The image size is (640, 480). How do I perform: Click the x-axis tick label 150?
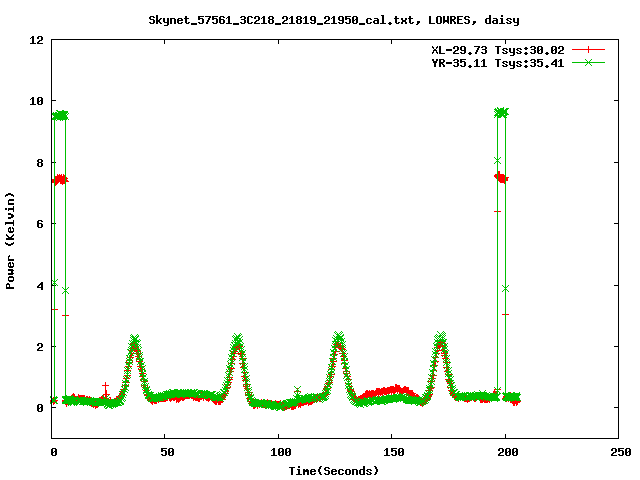point(394,452)
